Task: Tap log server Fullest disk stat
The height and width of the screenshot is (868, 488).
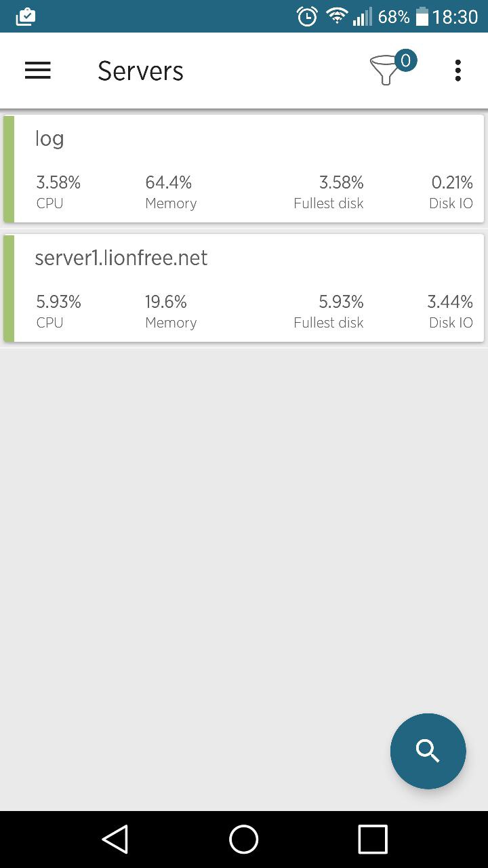Action: tap(329, 191)
